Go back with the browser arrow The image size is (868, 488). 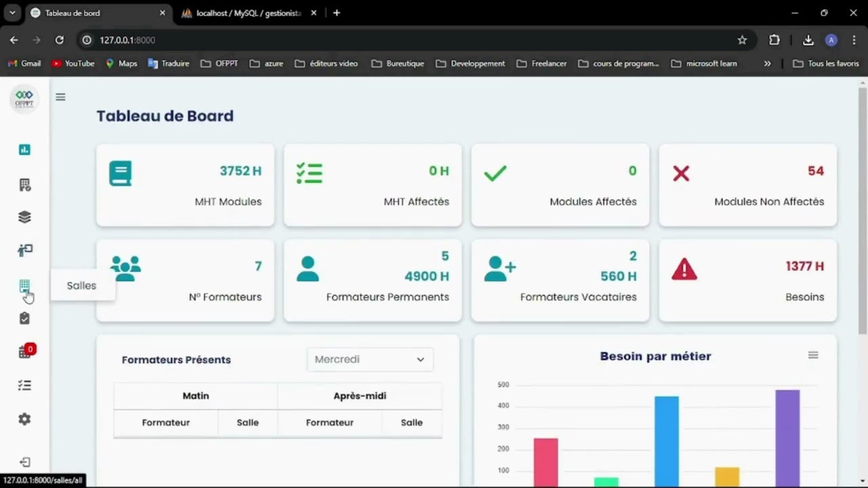(x=14, y=40)
